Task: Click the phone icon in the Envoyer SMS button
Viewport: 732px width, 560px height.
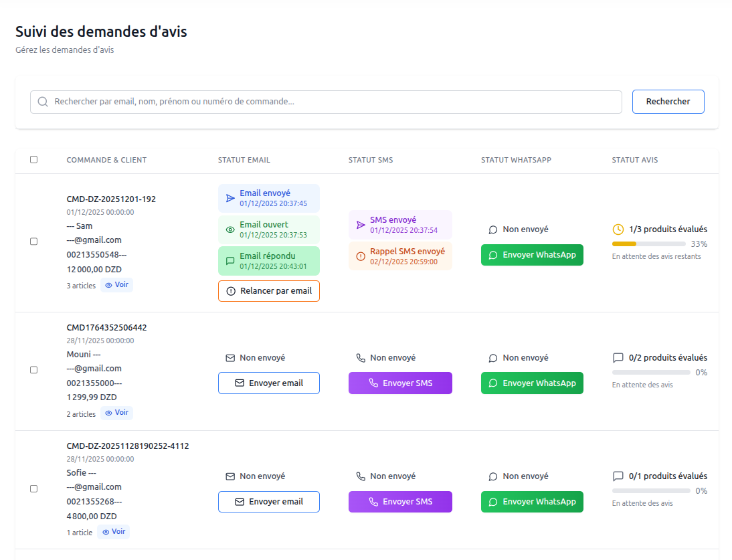Action: coord(374,383)
